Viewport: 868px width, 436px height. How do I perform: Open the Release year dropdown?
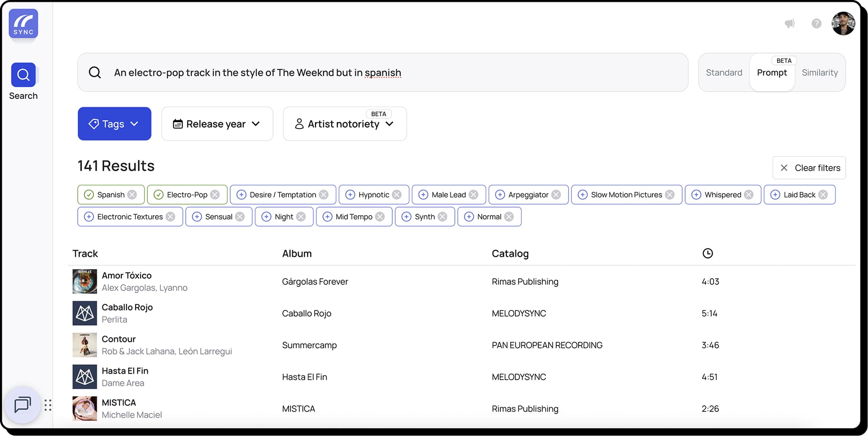point(217,124)
